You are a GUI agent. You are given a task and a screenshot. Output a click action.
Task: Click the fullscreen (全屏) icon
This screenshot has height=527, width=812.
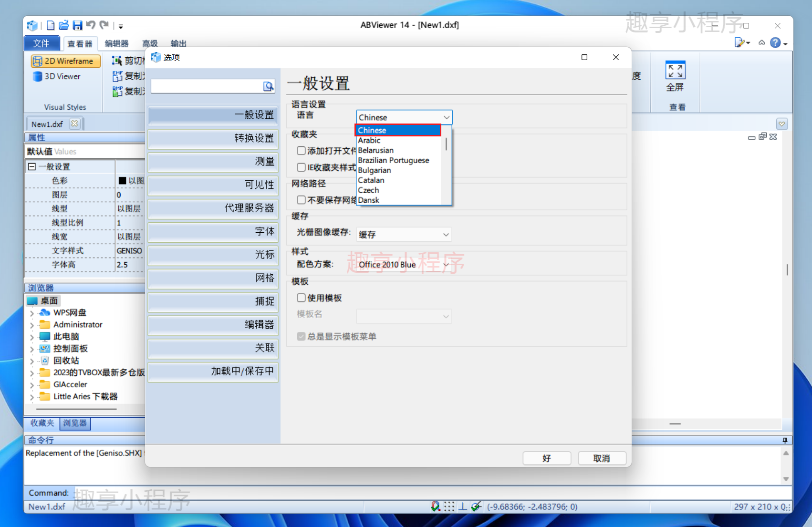(x=675, y=71)
